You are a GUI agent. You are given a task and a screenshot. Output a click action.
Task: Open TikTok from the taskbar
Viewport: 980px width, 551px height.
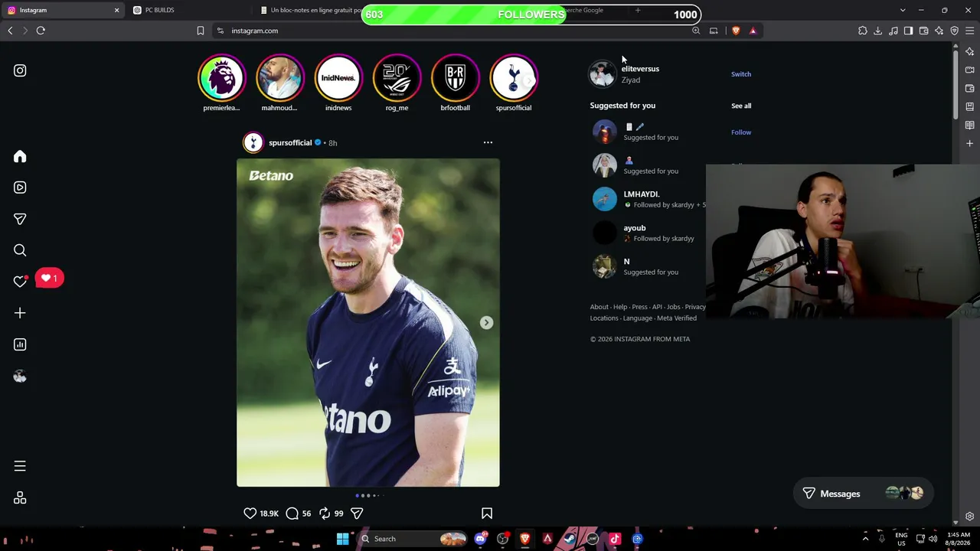[615, 539]
